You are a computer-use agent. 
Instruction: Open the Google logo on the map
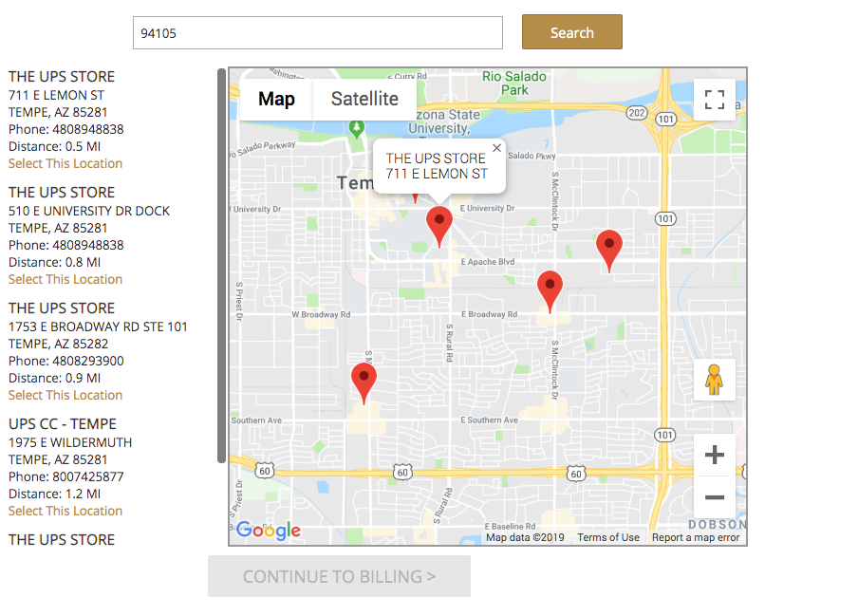(269, 531)
